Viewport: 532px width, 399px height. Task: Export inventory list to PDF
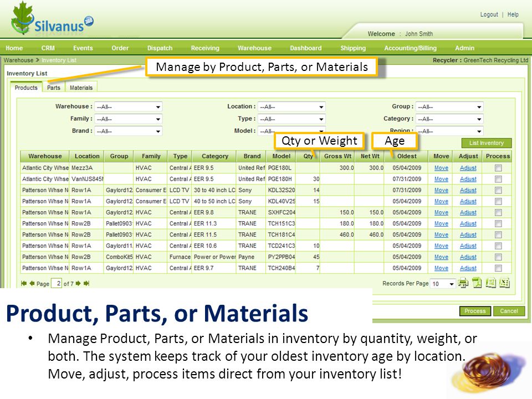tap(477, 283)
